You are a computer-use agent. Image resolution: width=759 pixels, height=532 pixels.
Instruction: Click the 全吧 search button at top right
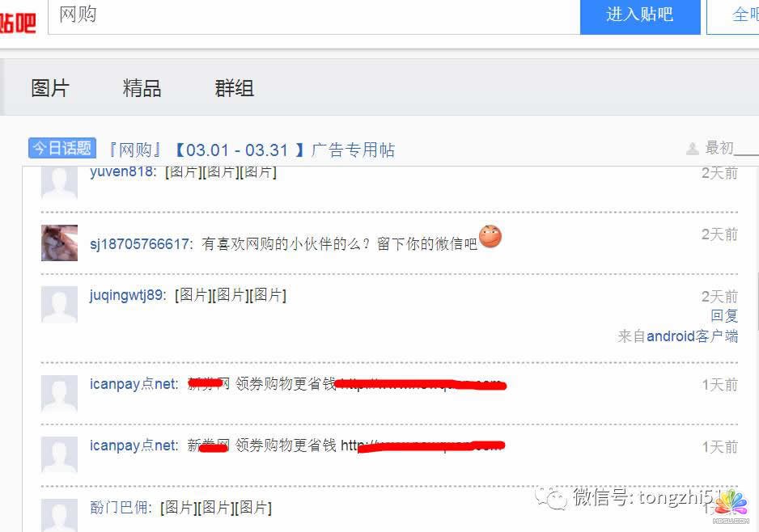[x=733, y=17]
